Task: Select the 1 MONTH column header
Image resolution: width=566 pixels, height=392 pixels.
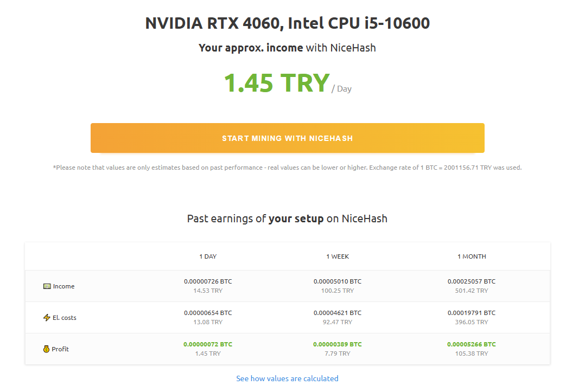Action: tap(472, 256)
